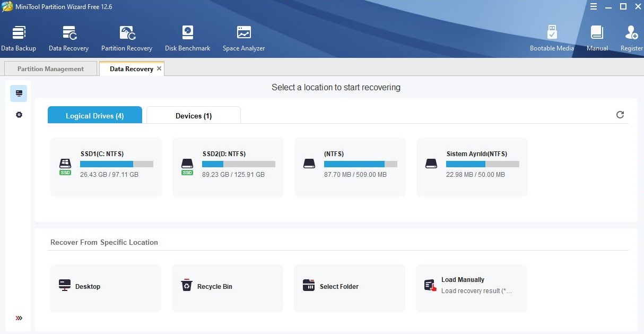Switch to the Devices (1) tab
The height and width of the screenshot is (334, 644).
click(x=194, y=115)
